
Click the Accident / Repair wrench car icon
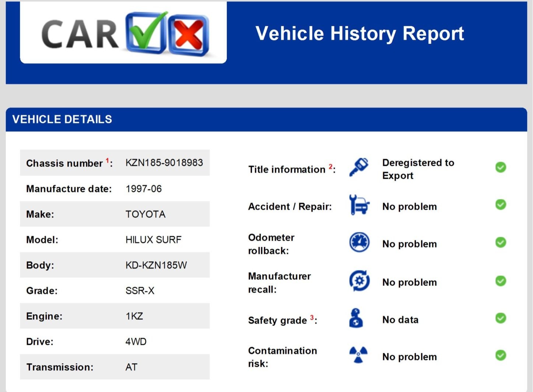(359, 205)
